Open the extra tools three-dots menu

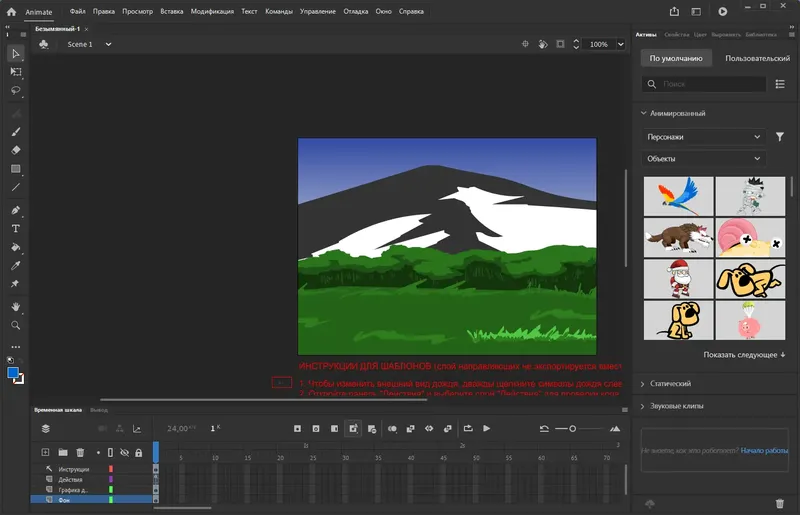pyautogui.click(x=16, y=347)
